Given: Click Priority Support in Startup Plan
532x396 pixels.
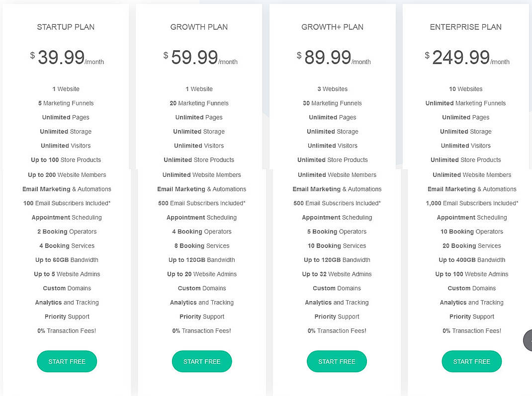Looking at the screenshot, I should pos(67,317).
